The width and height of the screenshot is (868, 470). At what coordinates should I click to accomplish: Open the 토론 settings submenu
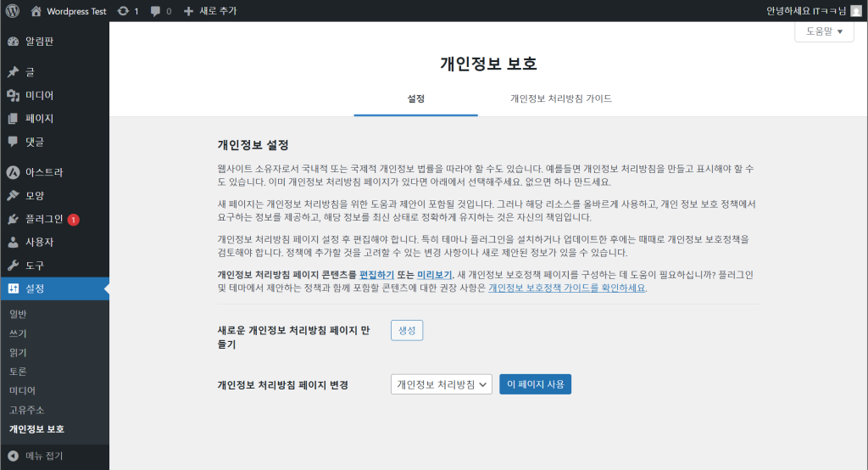pos(19,372)
